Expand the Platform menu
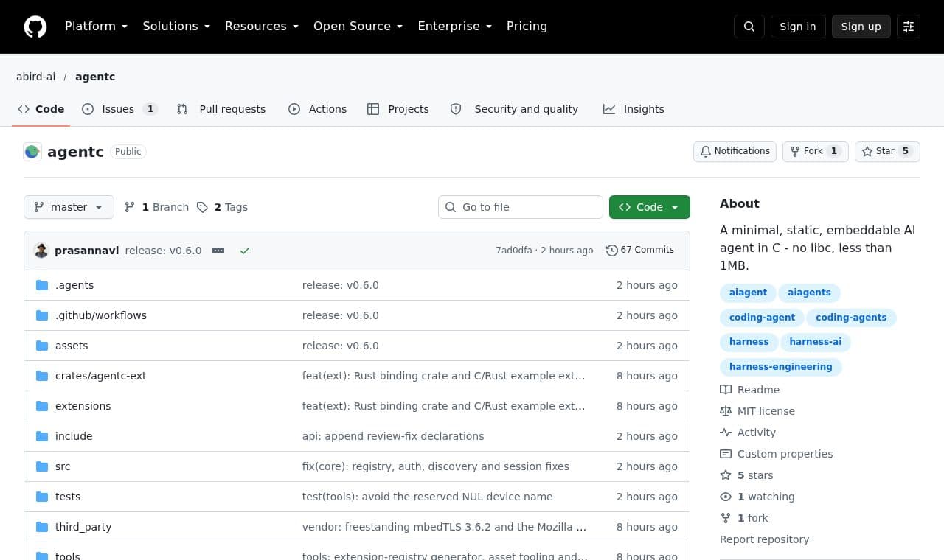944x560 pixels. 97,27
